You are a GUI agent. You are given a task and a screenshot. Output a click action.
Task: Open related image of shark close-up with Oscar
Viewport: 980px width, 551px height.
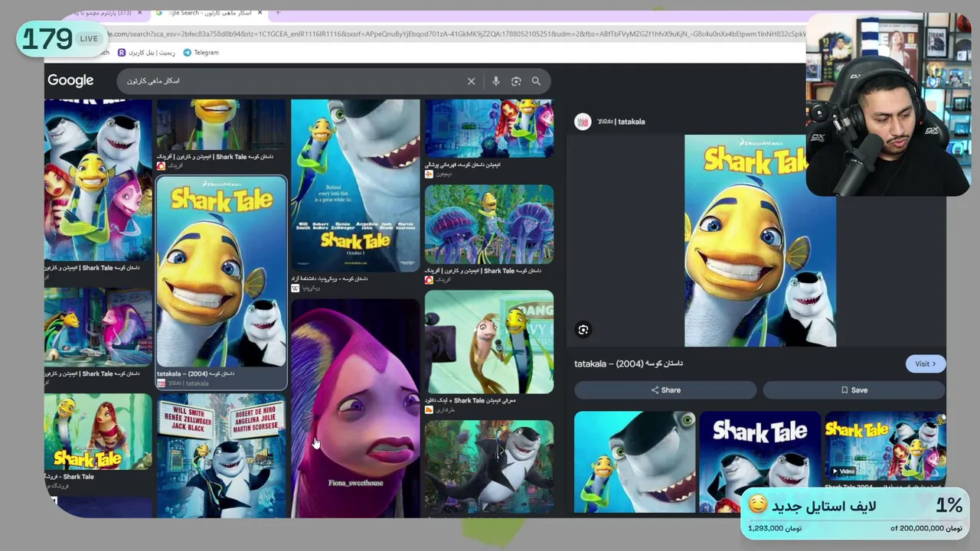click(x=635, y=462)
